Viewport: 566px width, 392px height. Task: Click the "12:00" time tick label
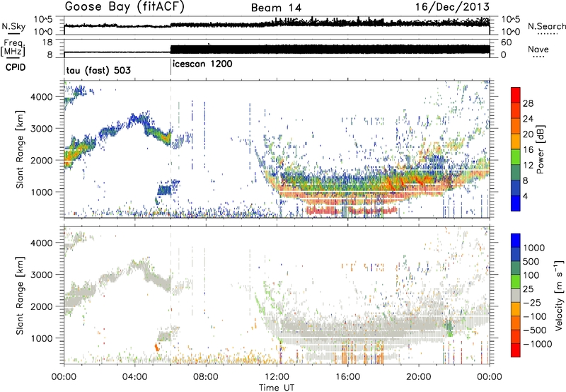tap(277, 377)
